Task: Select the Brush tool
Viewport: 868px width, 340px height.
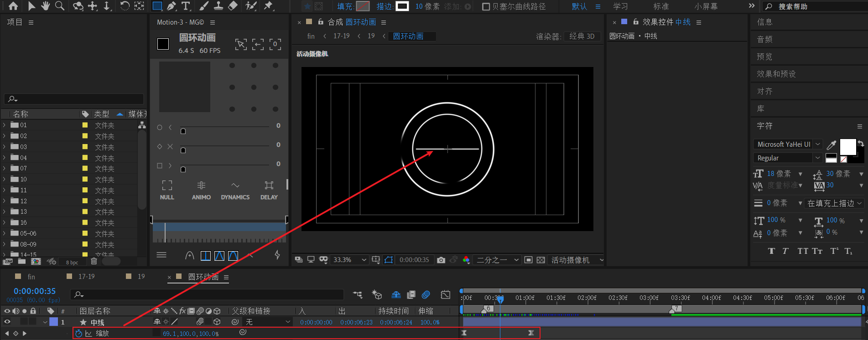Action: tap(204, 6)
